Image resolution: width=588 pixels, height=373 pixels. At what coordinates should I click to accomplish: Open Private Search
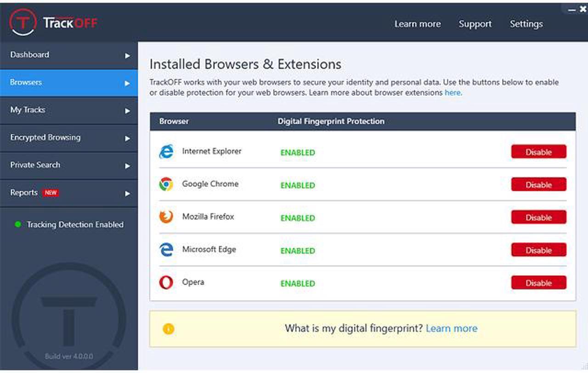[x=69, y=166]
